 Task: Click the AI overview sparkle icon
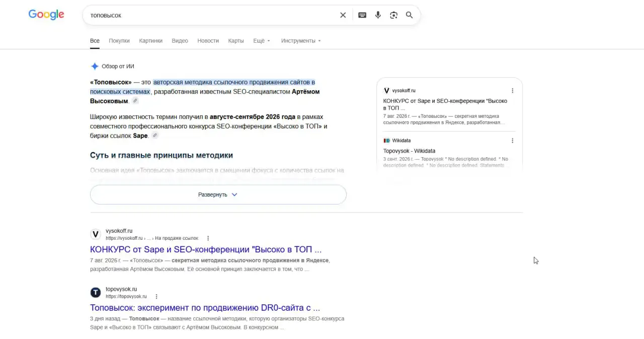tap(95, 66)
